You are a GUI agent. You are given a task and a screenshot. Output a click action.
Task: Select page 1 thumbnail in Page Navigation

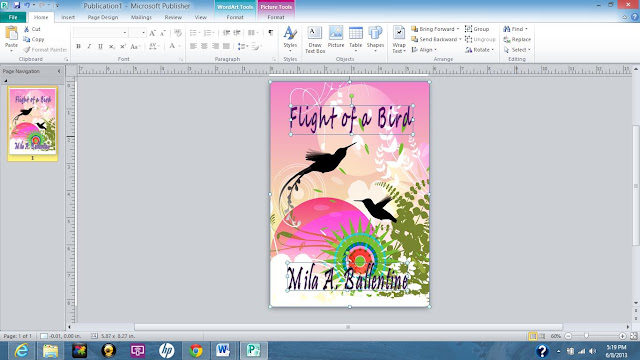(33, 123)
